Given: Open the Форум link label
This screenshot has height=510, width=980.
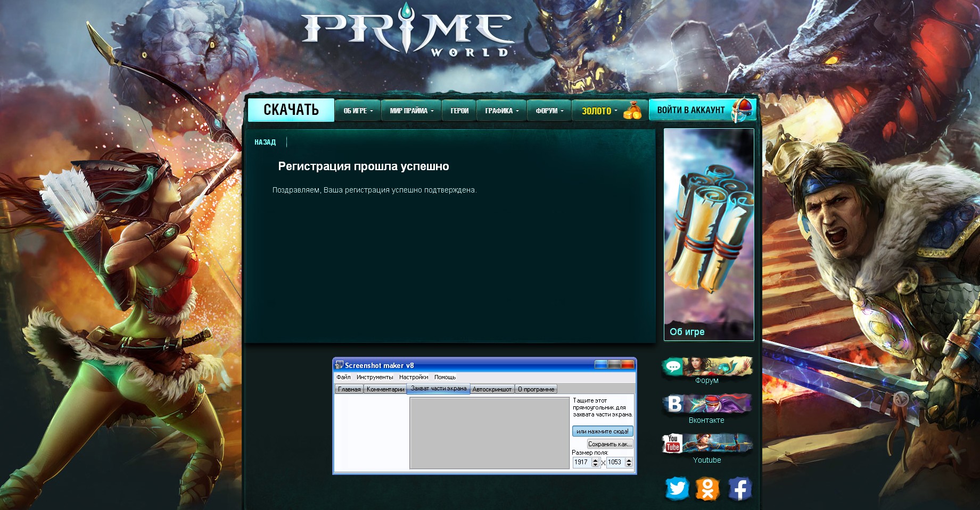Looking at the screenshot, I should tap(707, 381).
